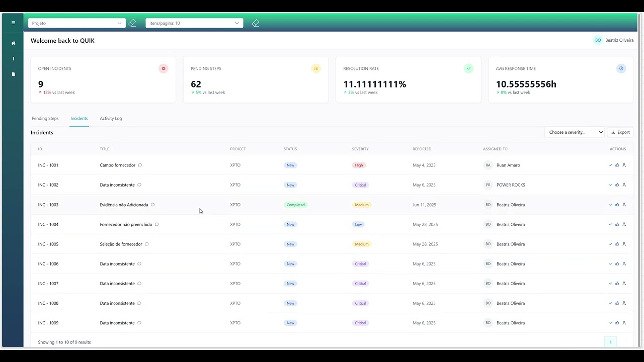Viewport: 644px width, 362px height.
Task: Open comments for Campo fornecedor incident
Action: click(140, 165)
